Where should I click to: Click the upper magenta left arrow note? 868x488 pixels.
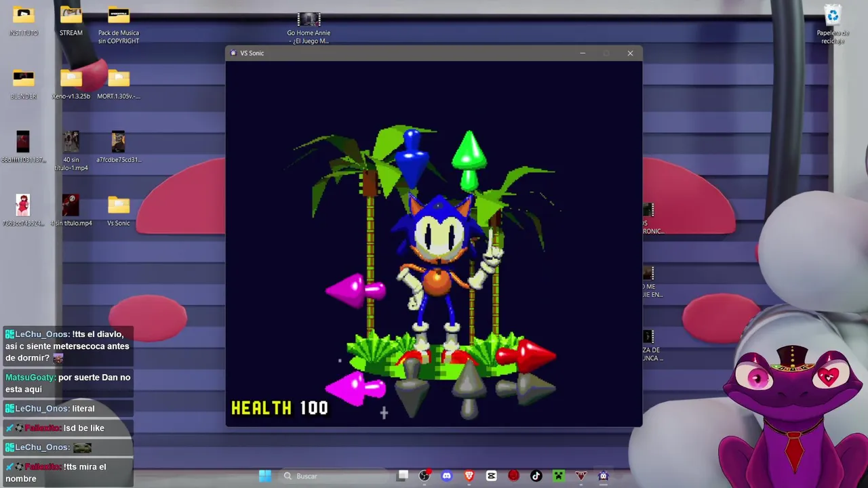click(x=356, y=291)
